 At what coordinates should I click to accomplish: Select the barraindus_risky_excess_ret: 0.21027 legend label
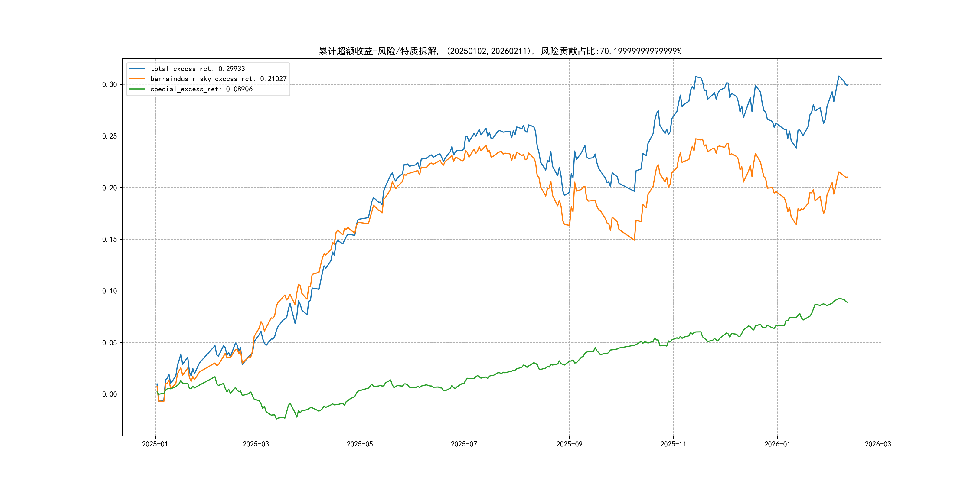(x=218, y=79)
